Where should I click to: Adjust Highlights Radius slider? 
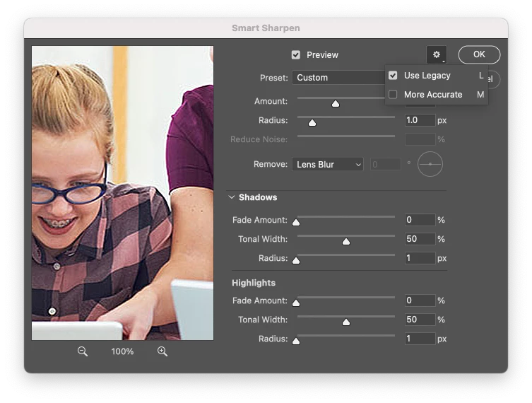pos(296,341)
